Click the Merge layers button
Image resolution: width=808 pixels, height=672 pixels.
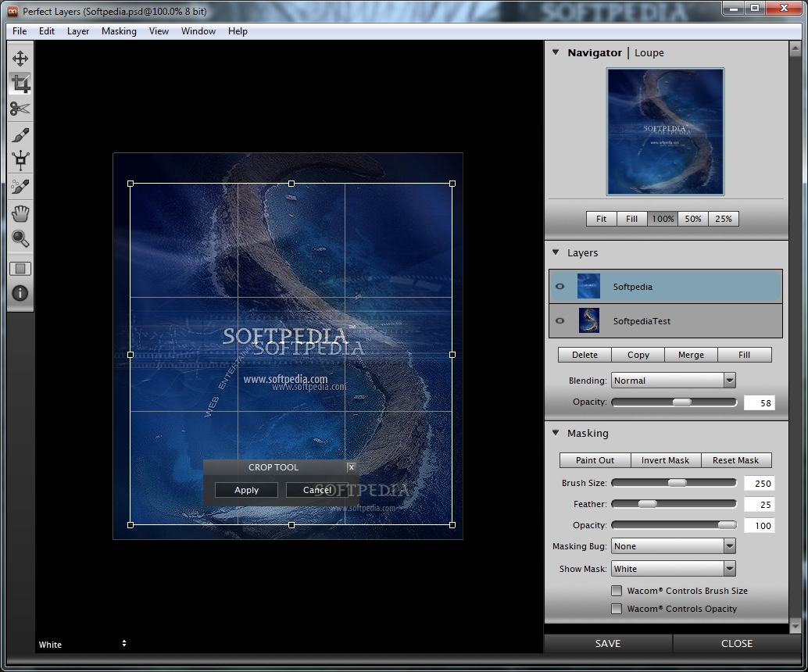[691, 355]
